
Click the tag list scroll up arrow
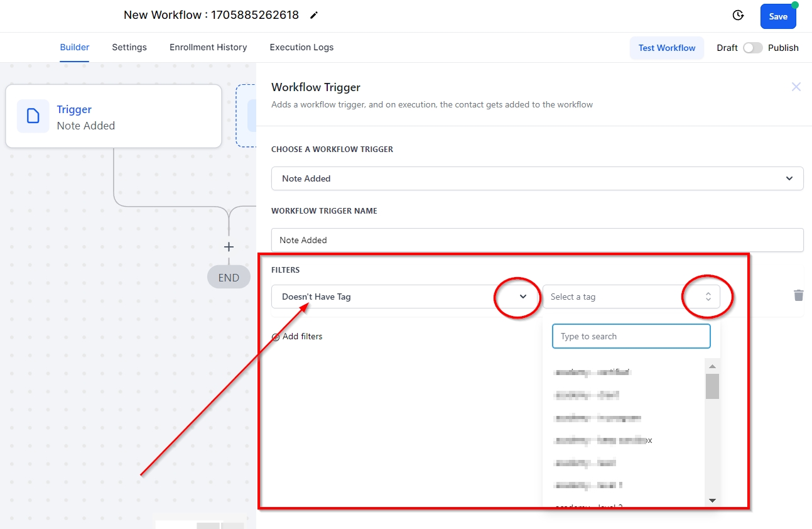tap(712, 366)
